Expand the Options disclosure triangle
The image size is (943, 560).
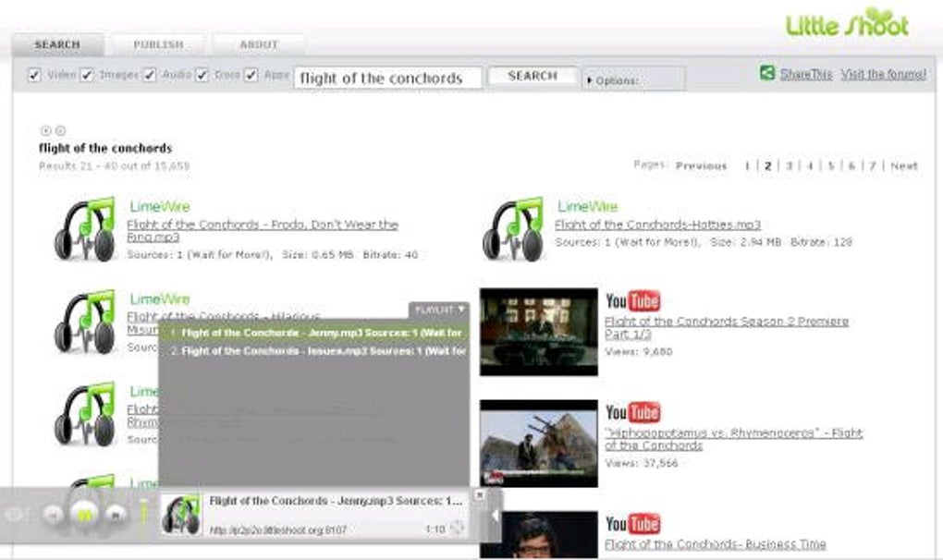point(590,79)
